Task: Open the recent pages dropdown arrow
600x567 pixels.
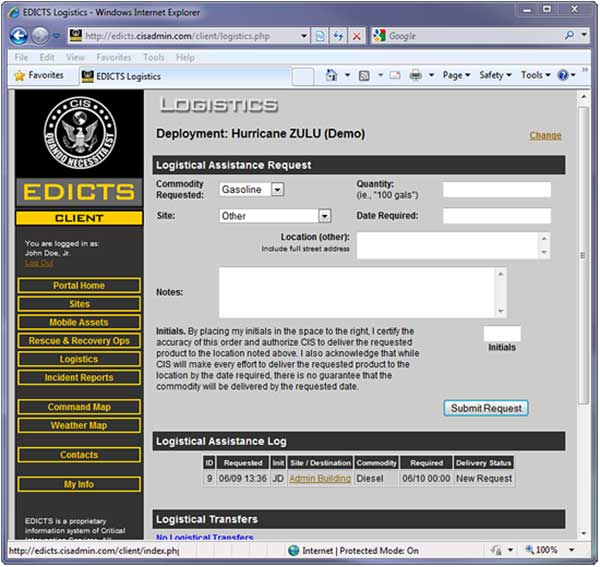Action: pos(56,36)
